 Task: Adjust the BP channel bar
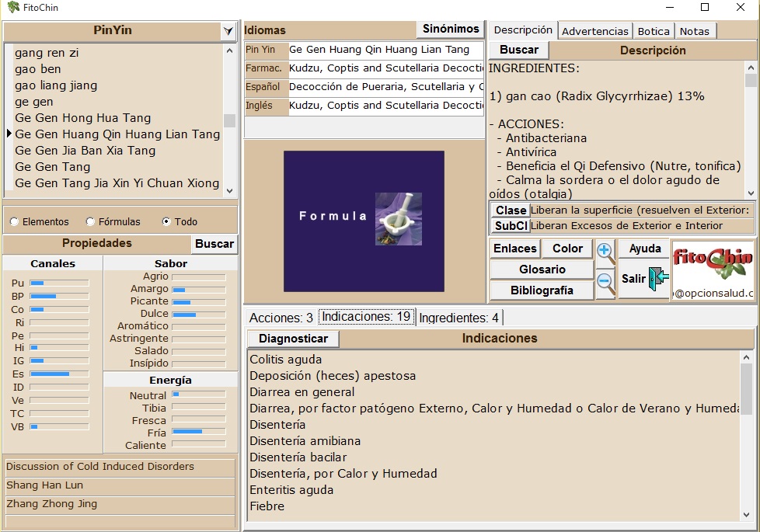click(x=59, y=296)
